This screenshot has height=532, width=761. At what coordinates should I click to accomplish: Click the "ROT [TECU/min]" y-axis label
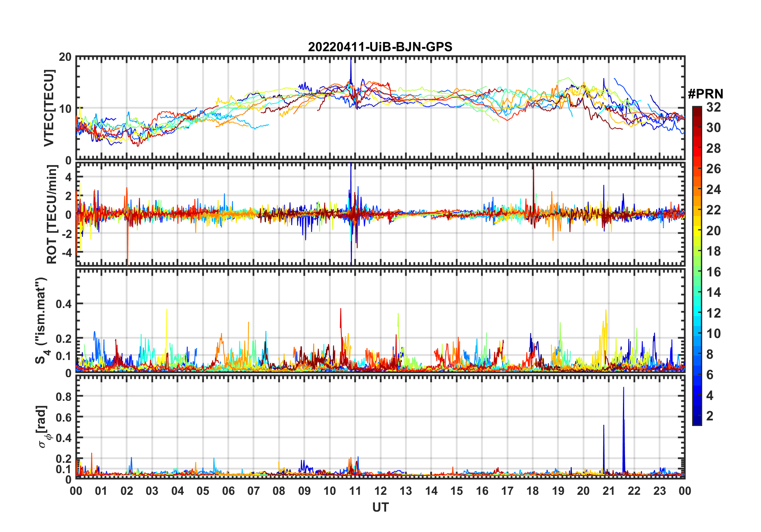coord(52,214)
